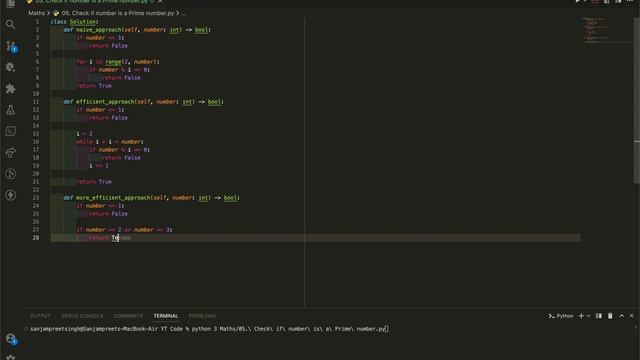The height and width of the screenshot is (360, 640).
Task: Select the Python terminal shell label
Action: [561, 316]
